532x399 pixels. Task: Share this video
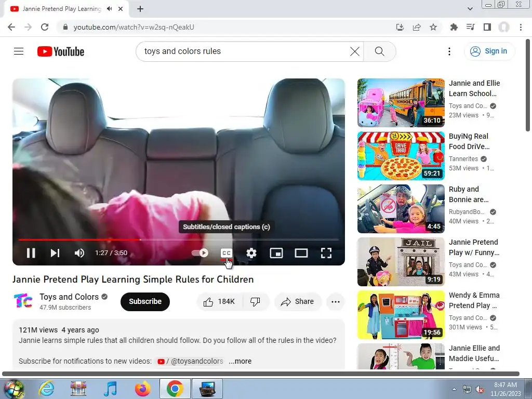click(x=298, y=301)
